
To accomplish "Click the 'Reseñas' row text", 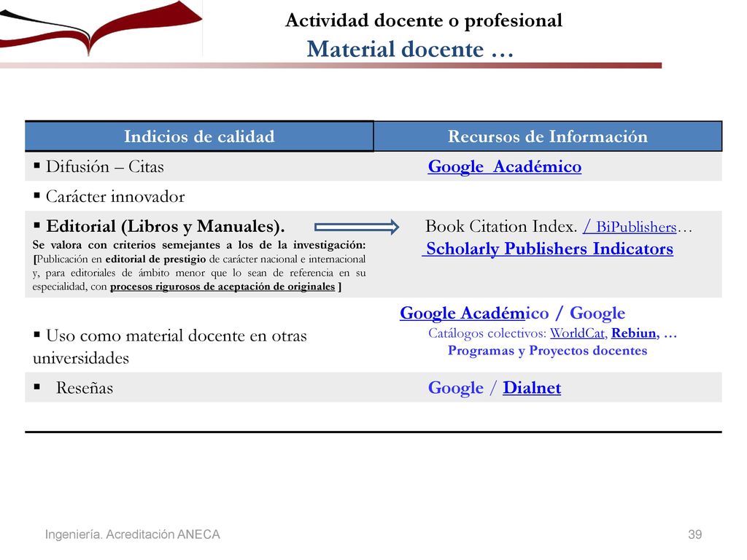I will (x=85, y=388).
